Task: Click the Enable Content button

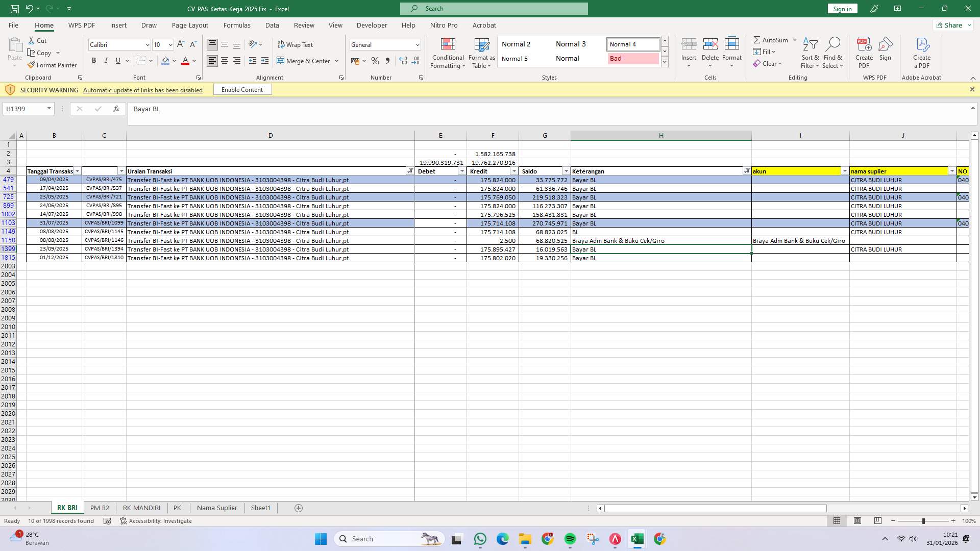Action: tap(242, 89)
